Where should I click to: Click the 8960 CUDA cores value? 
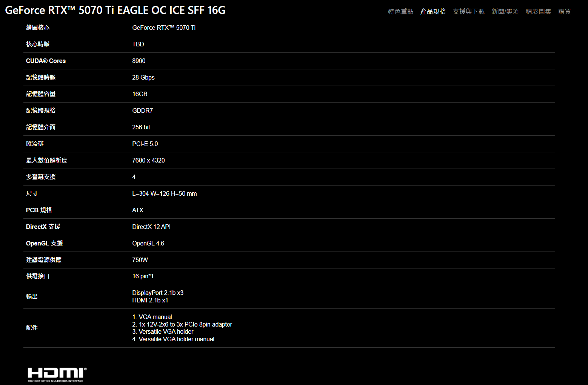(139, 61)
